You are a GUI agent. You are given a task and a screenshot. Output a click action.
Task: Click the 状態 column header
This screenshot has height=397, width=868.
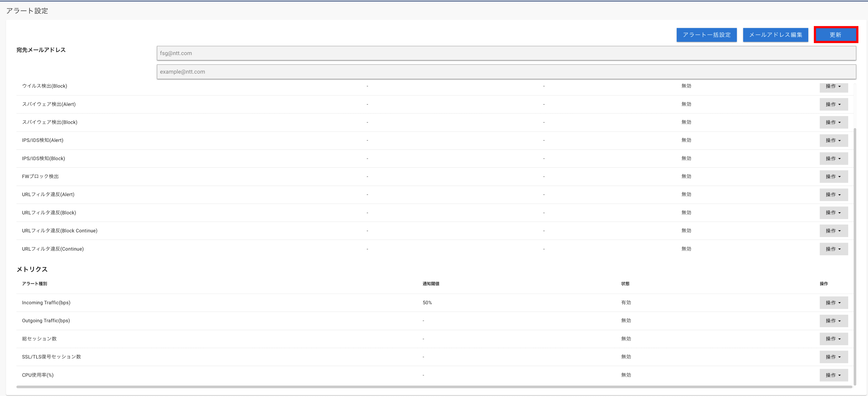625,284
